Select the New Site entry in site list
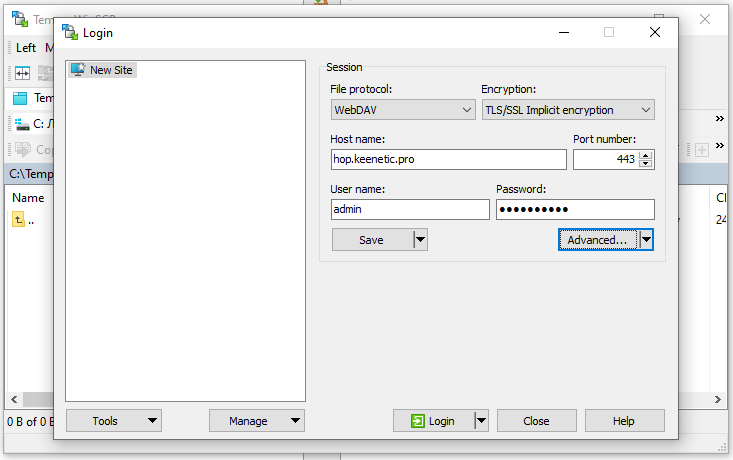This screenshot has height=460, width=733. pos(110,70)
